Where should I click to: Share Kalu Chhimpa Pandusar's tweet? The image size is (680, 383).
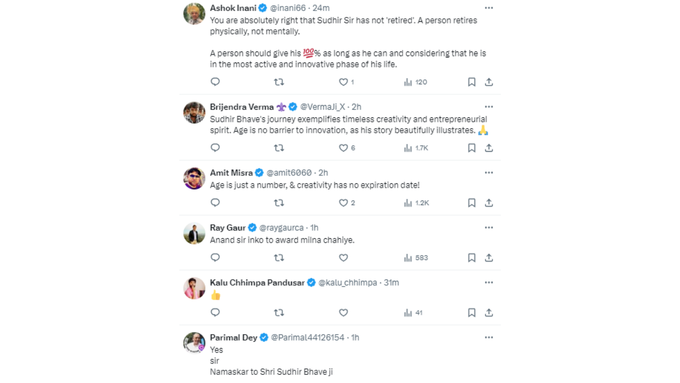click(489, 313)
